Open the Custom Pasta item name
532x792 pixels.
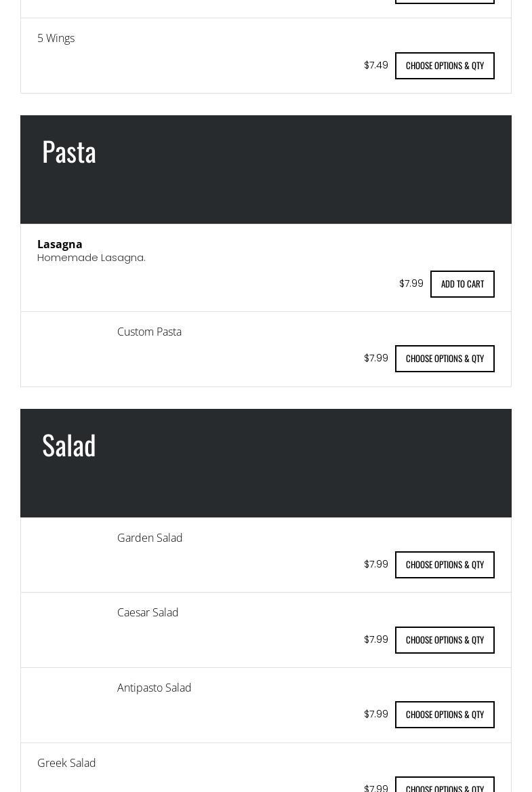(149, 332)
